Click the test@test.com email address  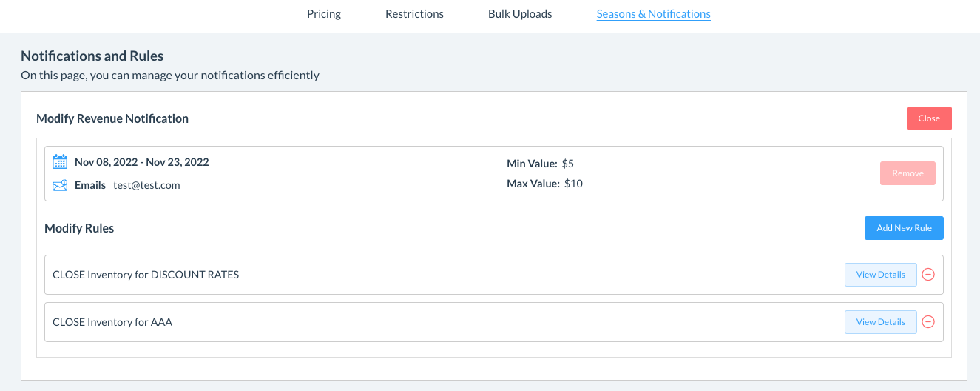tap(146, 185)
